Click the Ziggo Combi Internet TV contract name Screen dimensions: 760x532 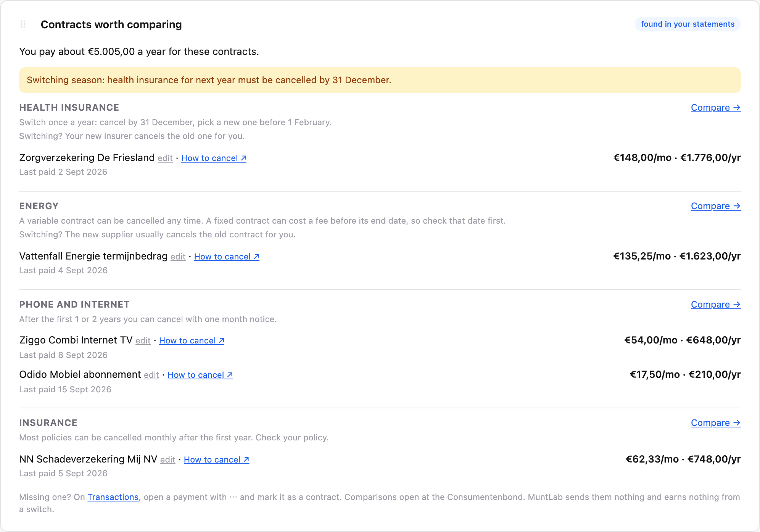[76, 340]
